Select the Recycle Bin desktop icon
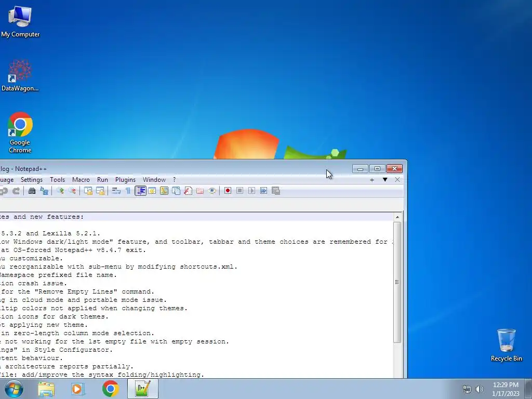Viewport: 532px width, 399px height. pos(506,345)
